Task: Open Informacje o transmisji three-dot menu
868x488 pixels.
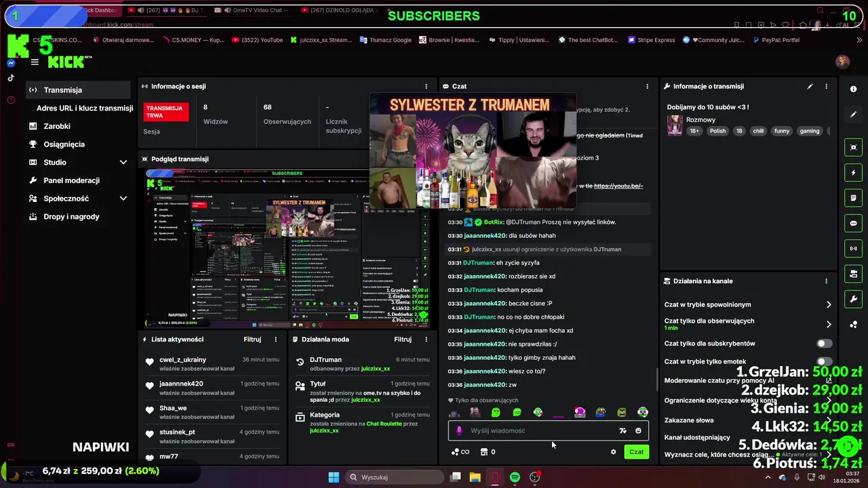Action: click(x=826, y=86)
